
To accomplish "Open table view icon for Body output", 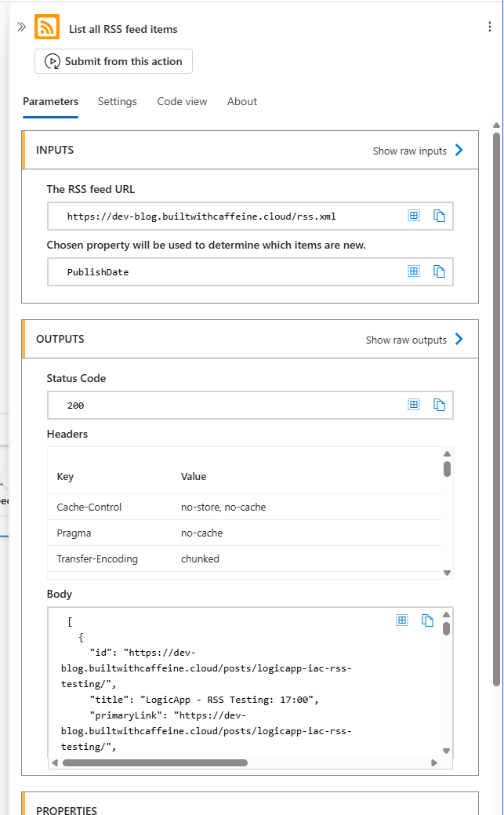I will (401, 620).
